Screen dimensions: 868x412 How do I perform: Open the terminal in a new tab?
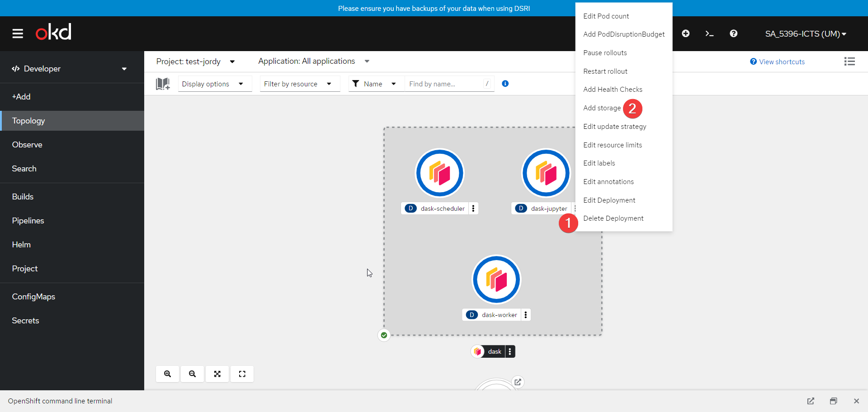(x=811, y=401)
